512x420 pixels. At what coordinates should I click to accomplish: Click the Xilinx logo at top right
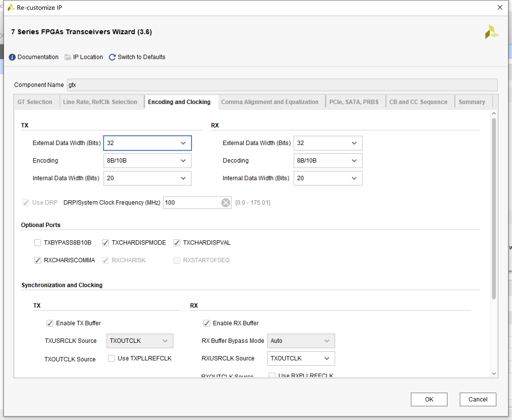coord(492,32)
